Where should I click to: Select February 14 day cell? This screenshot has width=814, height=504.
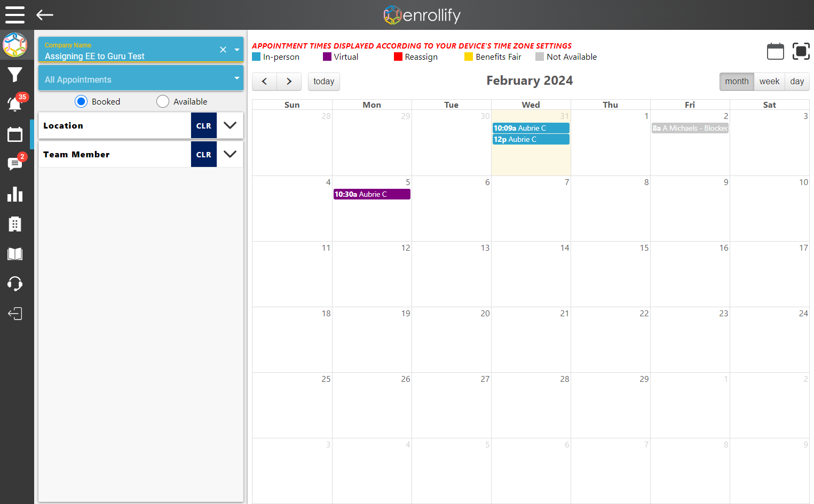(x=531, y=274)
